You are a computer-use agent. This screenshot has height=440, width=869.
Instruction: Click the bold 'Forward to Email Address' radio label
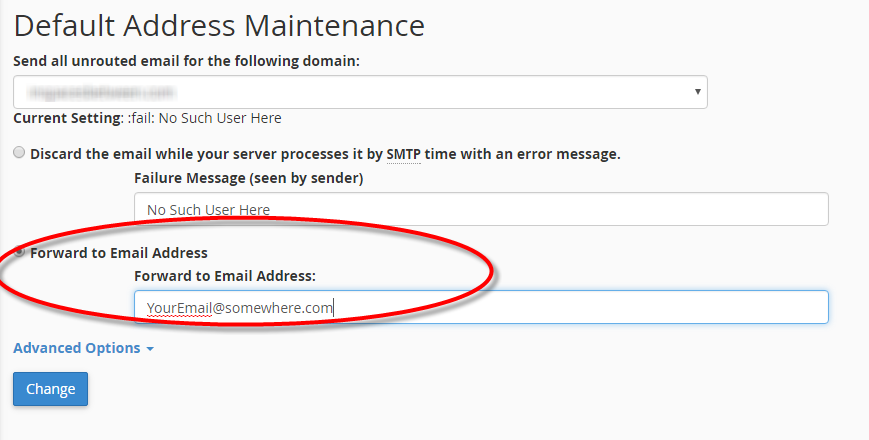coord(119,253)
